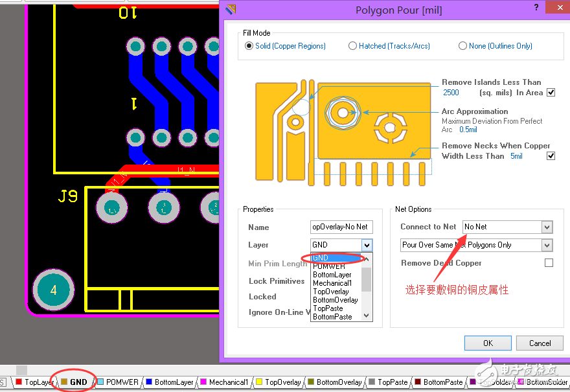Choose GND in the layer list
Viewport: 570px width, 392px height.
(x=336, y=257)
